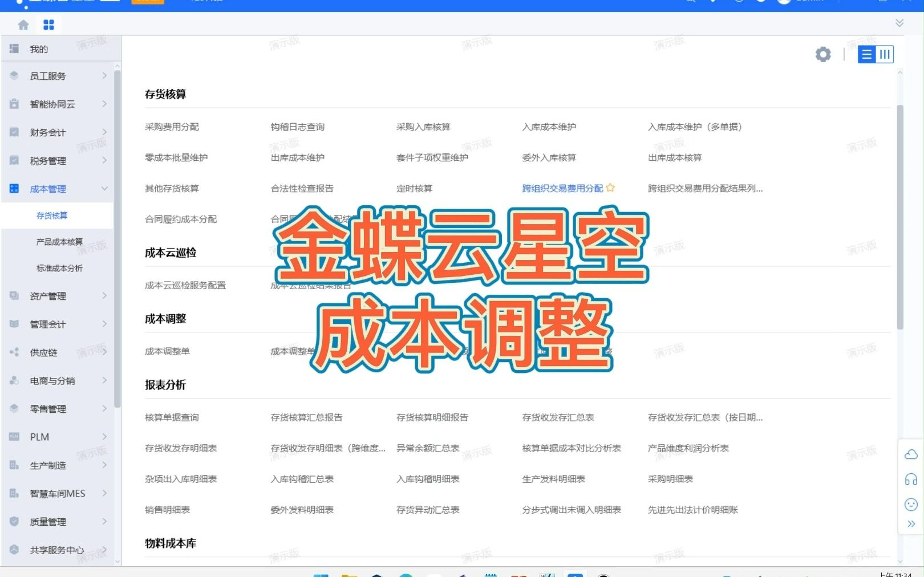Open the smiley feedback icon

click(x=911, y=505)
